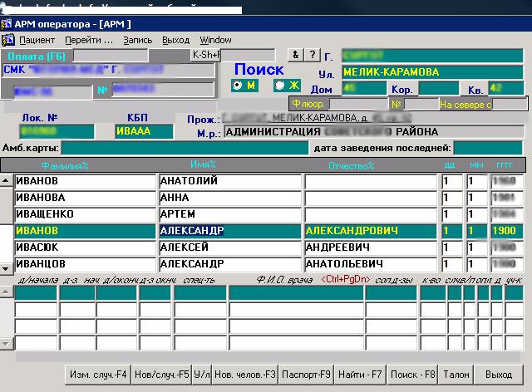Click the Нов. челов.-F3 button
This screenshot has width=532, height=392.
point(245,375)
